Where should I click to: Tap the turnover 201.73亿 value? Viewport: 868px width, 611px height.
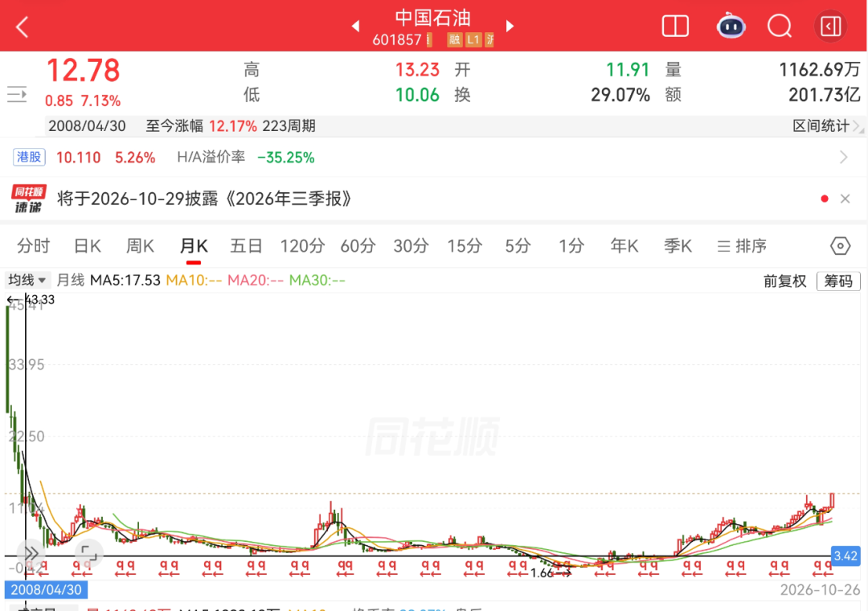(825, 95)
